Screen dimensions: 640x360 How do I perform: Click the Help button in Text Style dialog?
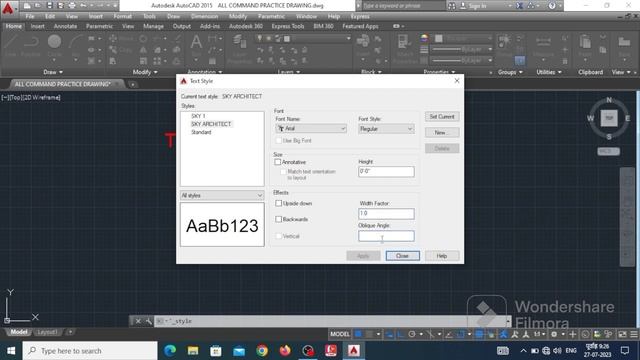point(442,256)
